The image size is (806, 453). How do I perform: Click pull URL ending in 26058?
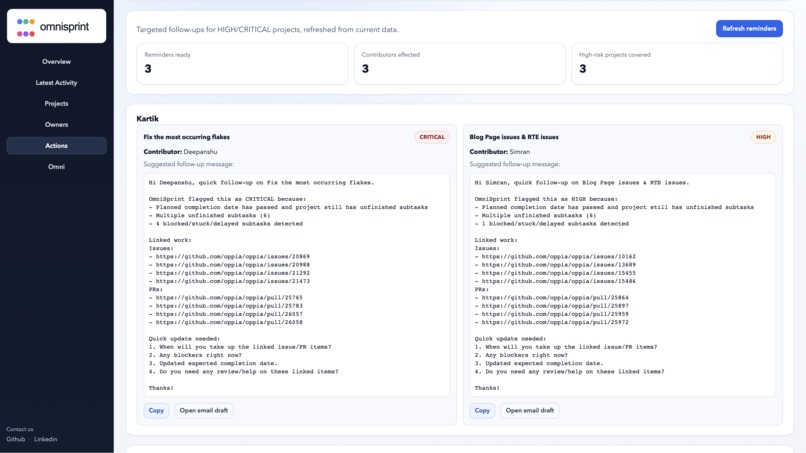[229, 322]
